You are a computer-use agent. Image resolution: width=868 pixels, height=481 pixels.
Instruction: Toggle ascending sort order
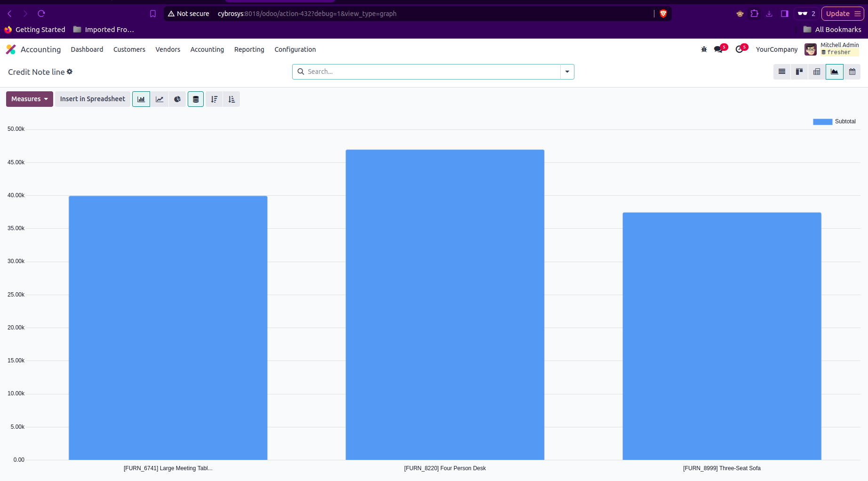[231, 99]
